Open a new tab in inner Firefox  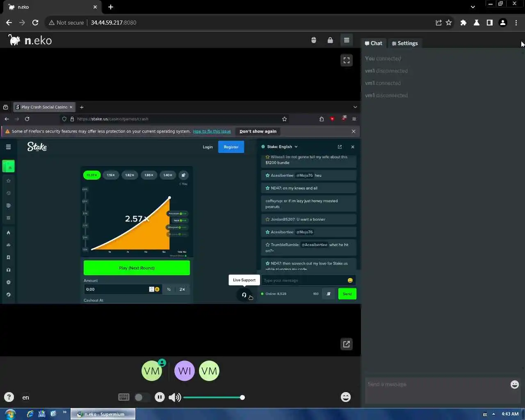click(x=82, y=107)
